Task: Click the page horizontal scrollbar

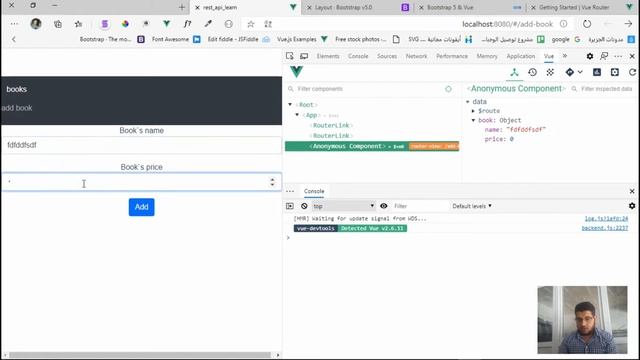Action: click(140, 355)
